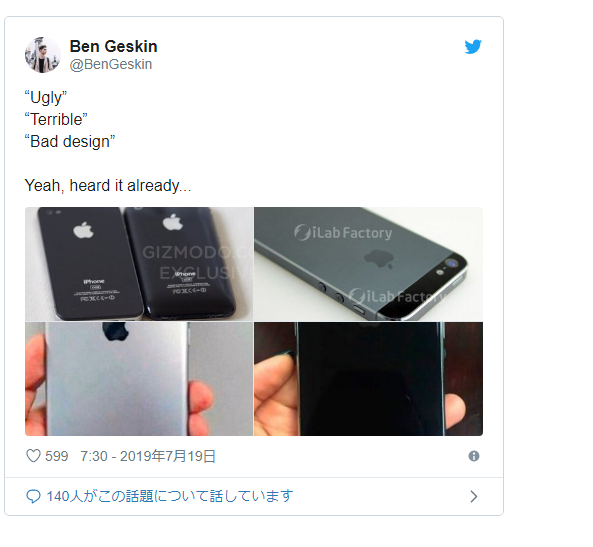
Task: View the iLab Factory iPhone 5 photo
Action: click(x=368, y=264)
